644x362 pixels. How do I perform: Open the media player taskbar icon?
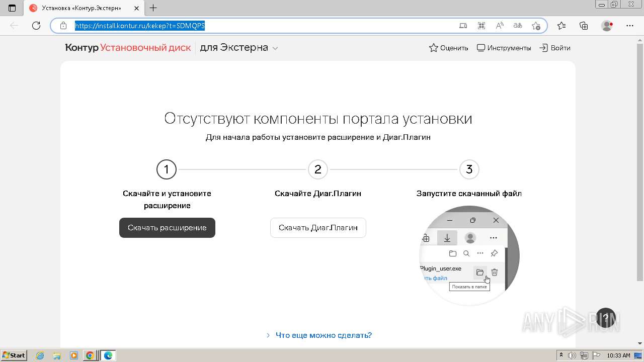click(73, 355)
